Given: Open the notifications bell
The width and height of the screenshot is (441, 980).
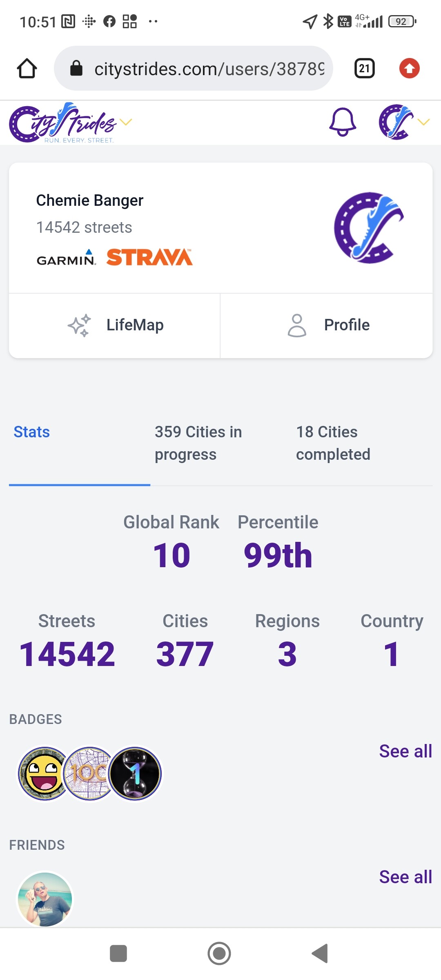Looking at the screenshot, I should point(343,122).
